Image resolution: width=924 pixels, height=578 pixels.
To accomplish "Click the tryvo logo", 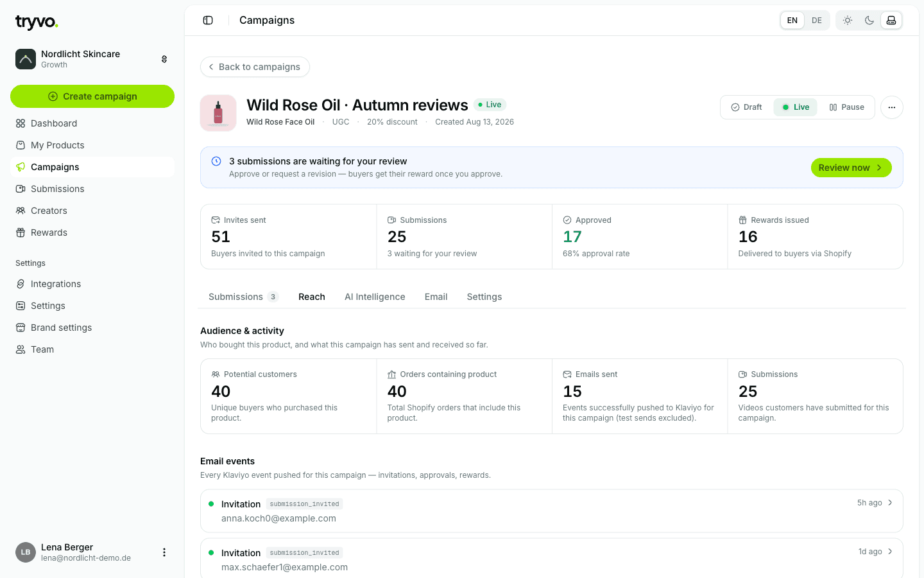I will (37, 22).
